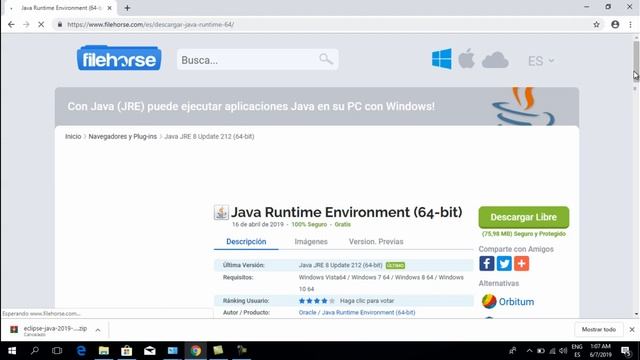Image resolution: width=640 pixels, height=360 pixels.
Task: Close the downloads bar
Action: pyautogui.click(x=632, y=329)
